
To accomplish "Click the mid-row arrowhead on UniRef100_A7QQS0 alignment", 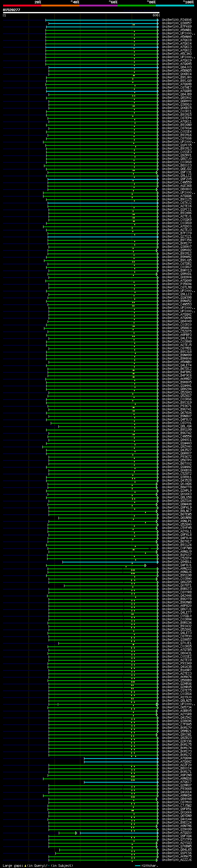I will (x=76, y=833).
